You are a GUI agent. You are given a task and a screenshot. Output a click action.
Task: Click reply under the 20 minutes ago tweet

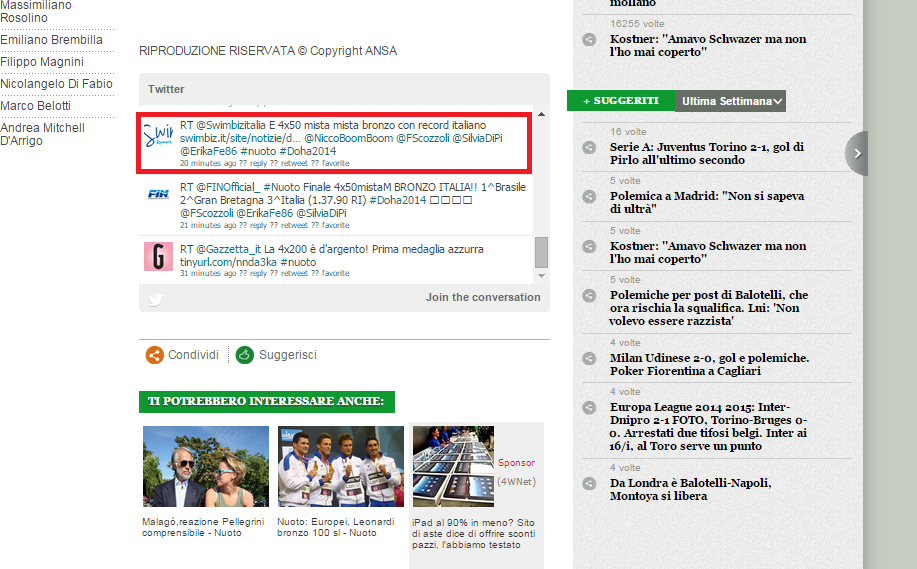pyautogui.click(x=258, y=163)
